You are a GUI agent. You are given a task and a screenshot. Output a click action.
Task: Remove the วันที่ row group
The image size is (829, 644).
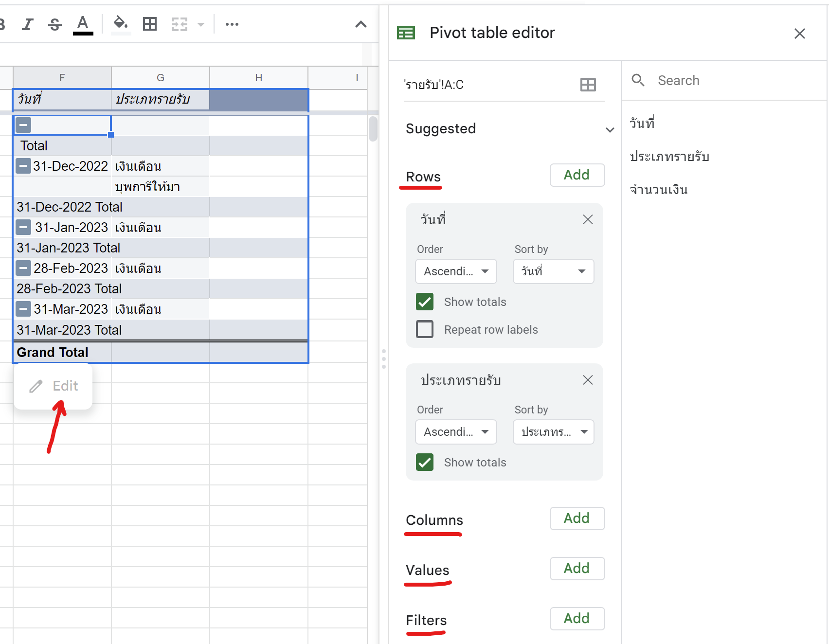click(588, 219)
